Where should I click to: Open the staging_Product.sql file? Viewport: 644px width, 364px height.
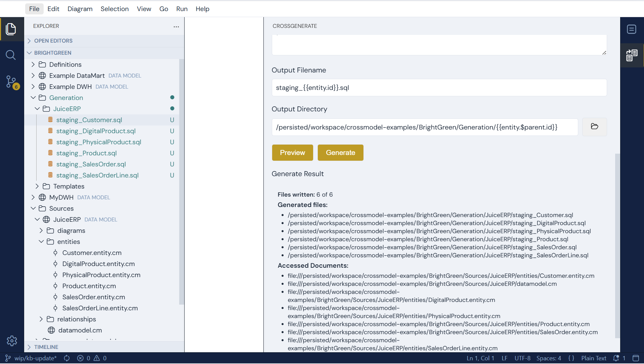[86, 153]
